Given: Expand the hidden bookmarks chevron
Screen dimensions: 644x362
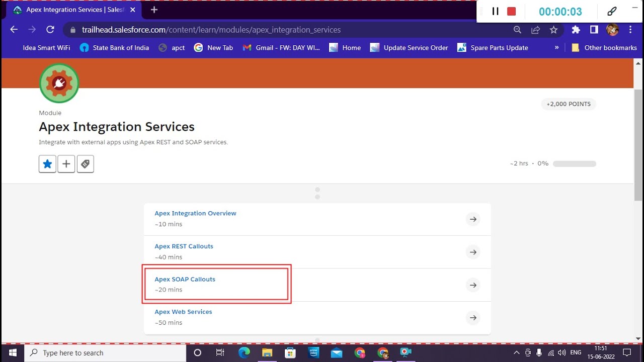Looking at the screenshot, I should pos(556,48).
